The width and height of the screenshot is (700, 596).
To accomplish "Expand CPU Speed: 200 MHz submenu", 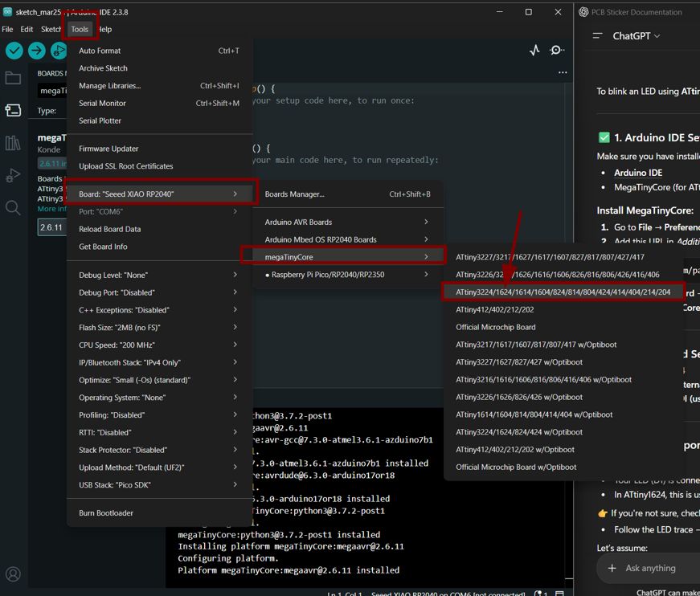I will 159,345.
